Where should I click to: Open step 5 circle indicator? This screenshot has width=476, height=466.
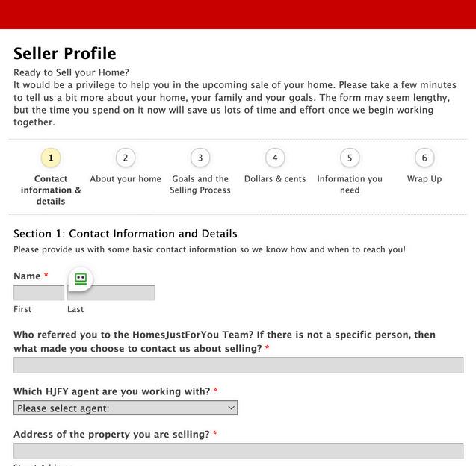tap(350, 158)
